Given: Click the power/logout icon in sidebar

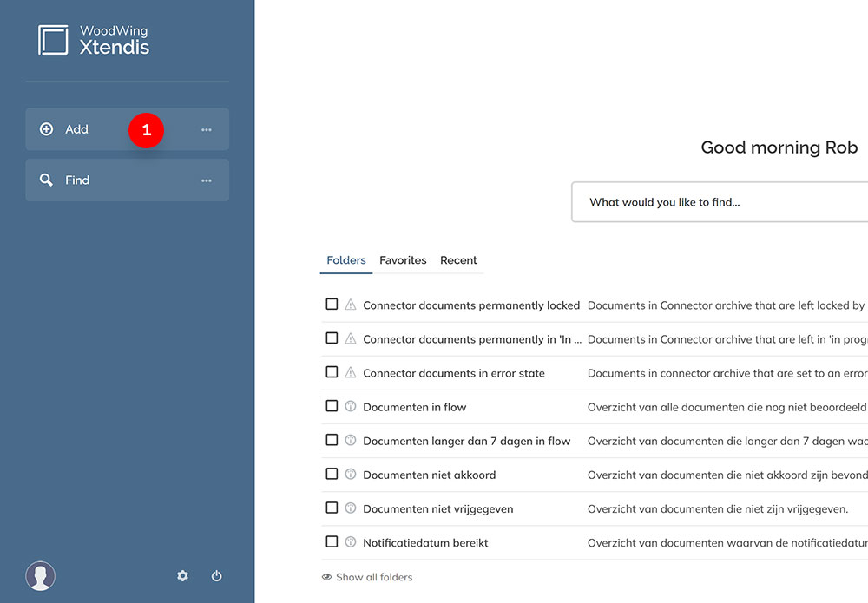Looking at the screenshot, I should tap(216, 575).
